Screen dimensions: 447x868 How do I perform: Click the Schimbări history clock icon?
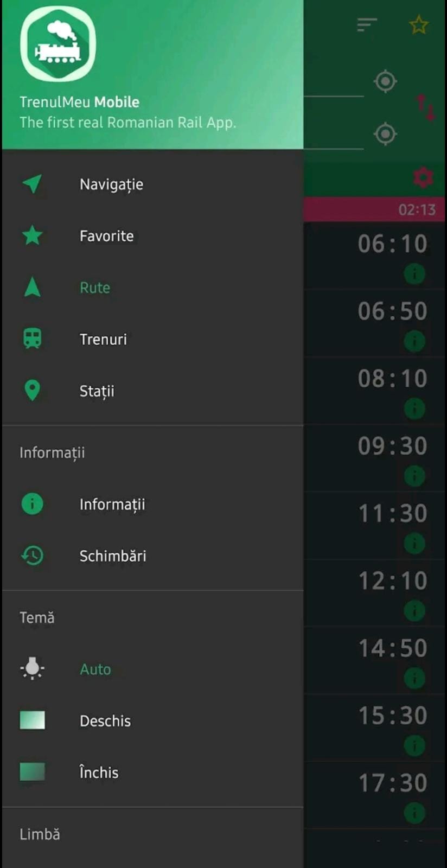33,556
